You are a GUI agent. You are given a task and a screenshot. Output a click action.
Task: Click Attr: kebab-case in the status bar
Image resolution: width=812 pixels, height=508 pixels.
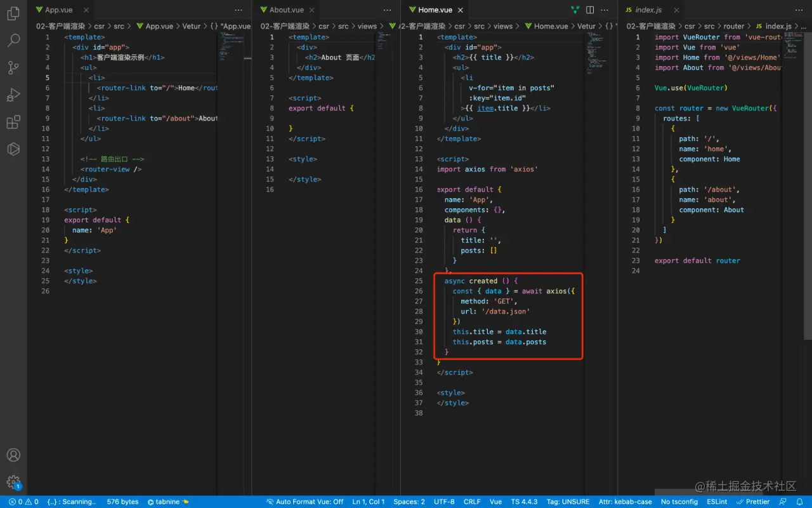625,502
